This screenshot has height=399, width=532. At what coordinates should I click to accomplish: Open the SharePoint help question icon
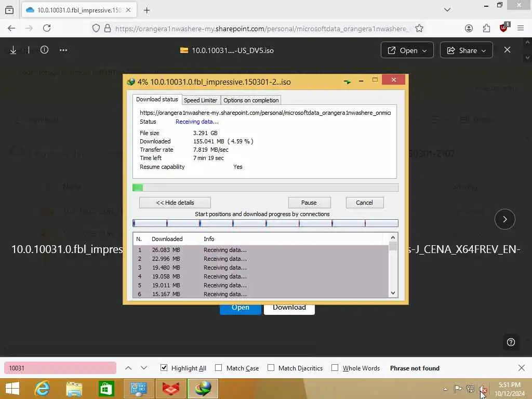511,342
